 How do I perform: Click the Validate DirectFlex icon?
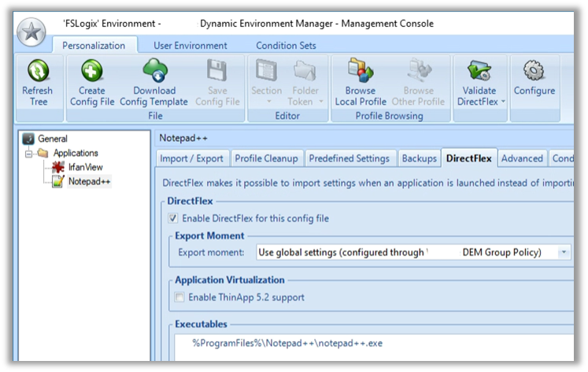(479, 72)
